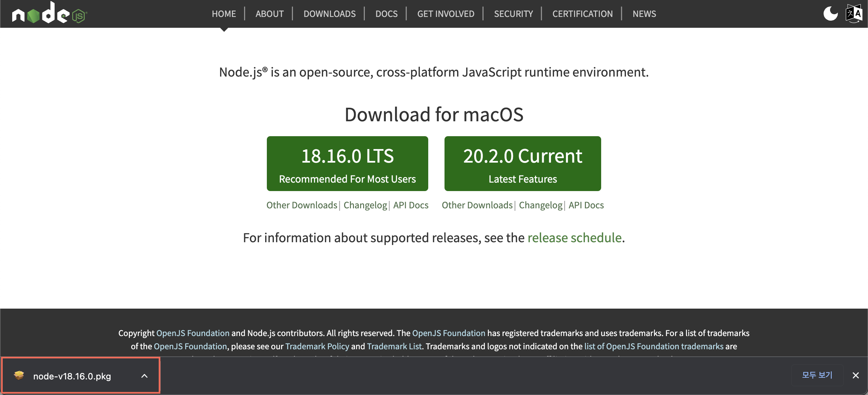This screenshot has height=395, width=868.
Task: Download the 20.2.0 Current version
Action: [522, 164]
